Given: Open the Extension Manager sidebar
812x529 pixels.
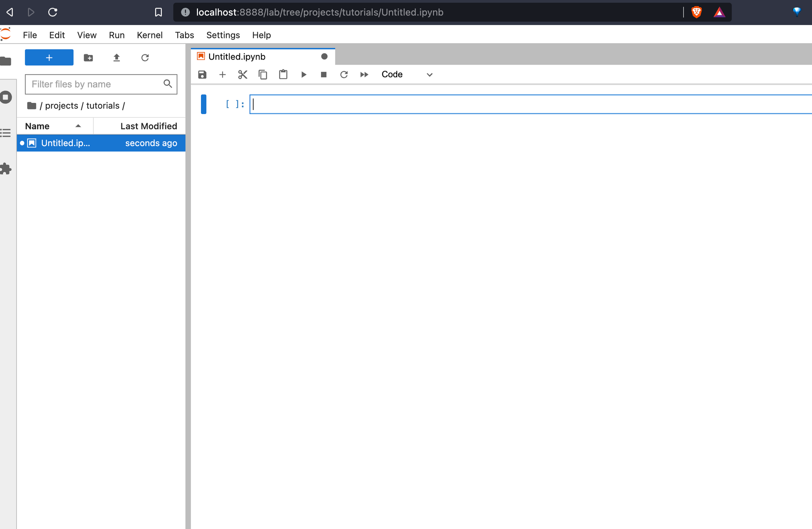Looking at the screenshot, I should (6, 169).
